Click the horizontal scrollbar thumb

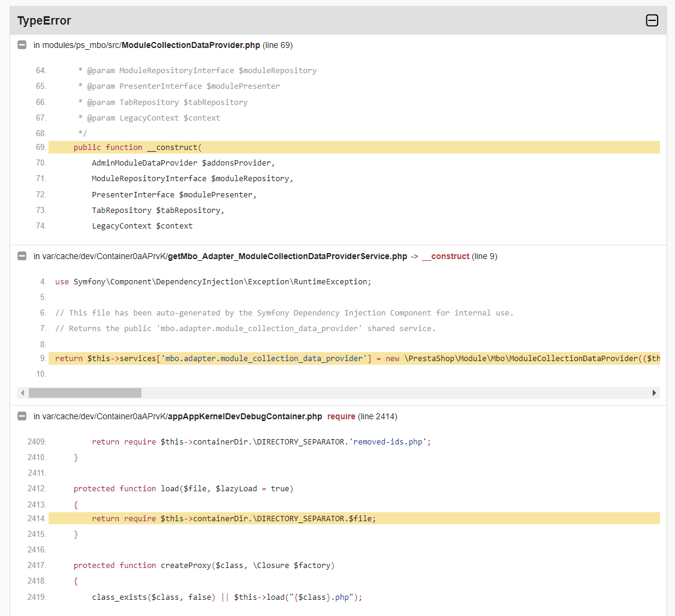pos(85,393)
